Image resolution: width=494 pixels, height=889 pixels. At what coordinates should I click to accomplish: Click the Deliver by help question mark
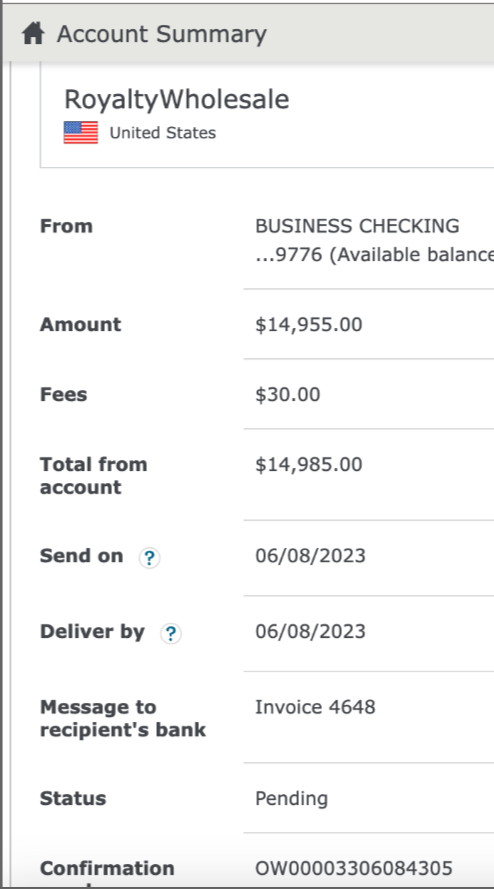coord(171,634)
